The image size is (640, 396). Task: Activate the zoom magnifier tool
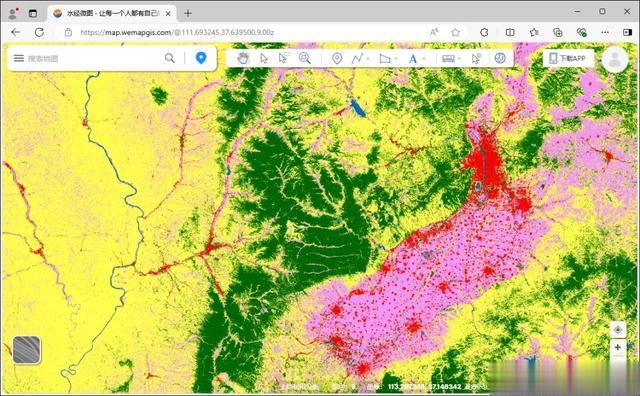[304, 58]
